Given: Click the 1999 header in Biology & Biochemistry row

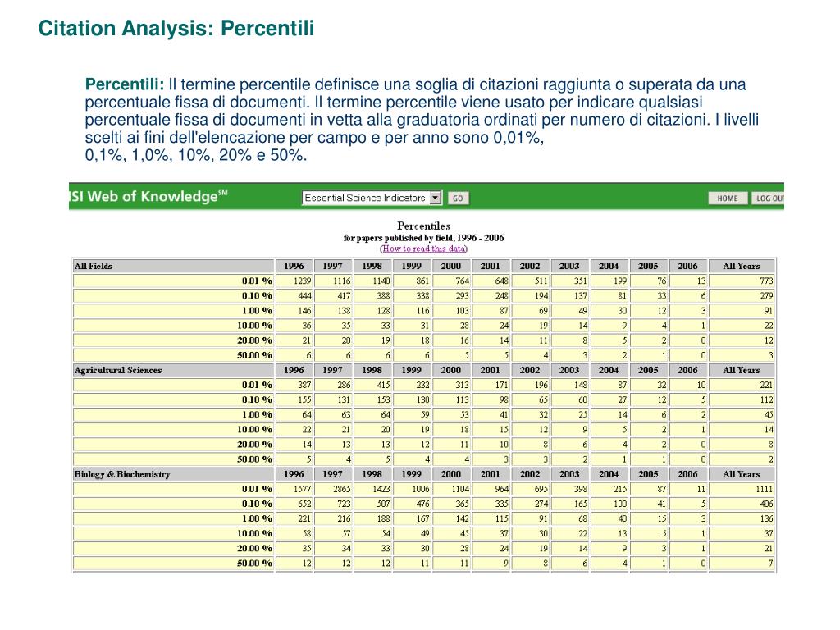Looking at the screenshot, I should 412,474.
